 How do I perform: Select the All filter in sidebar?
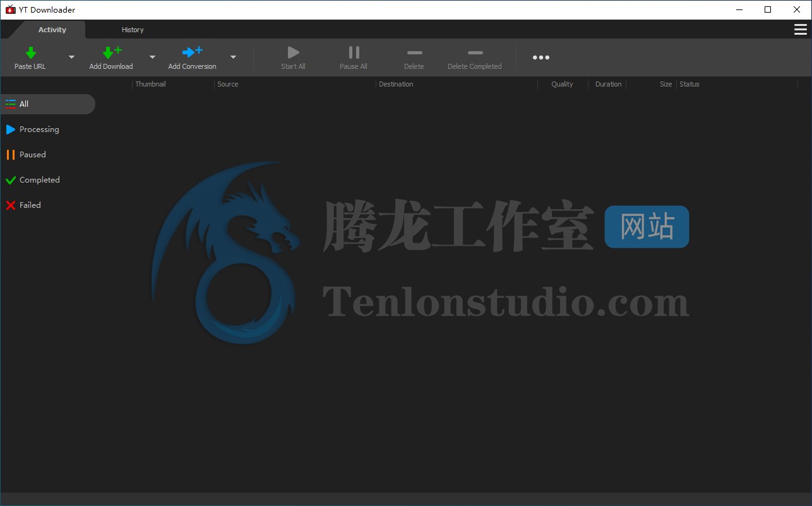coord(48,104)
